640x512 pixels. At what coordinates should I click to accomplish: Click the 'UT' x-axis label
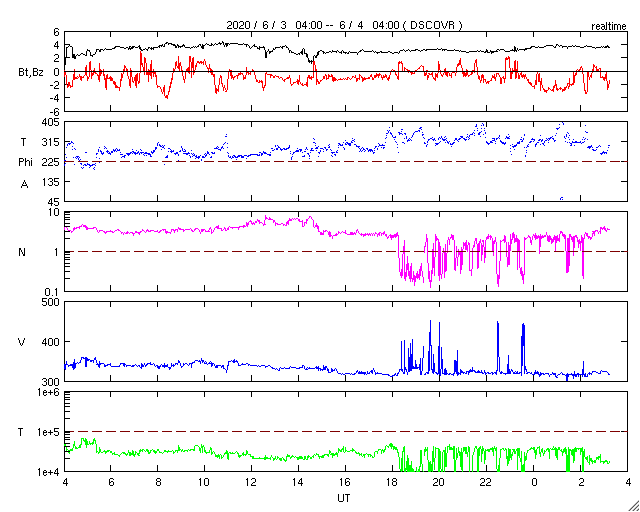[344, 498]
